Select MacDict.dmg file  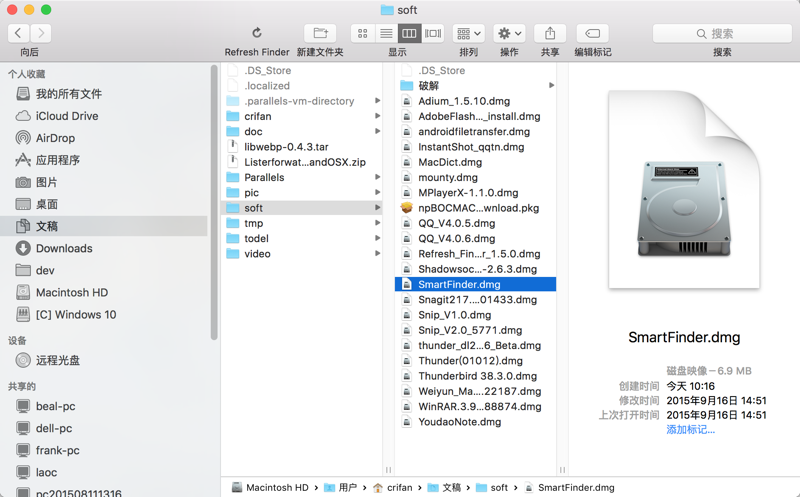click(476, 162)
